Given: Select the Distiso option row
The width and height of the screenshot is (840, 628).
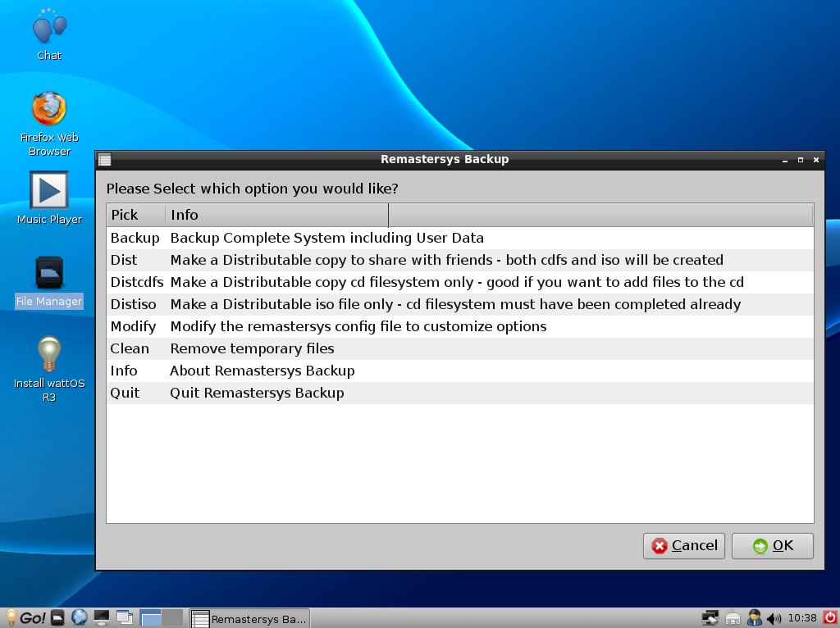Looking at the screenshot, I should (459, 304).
